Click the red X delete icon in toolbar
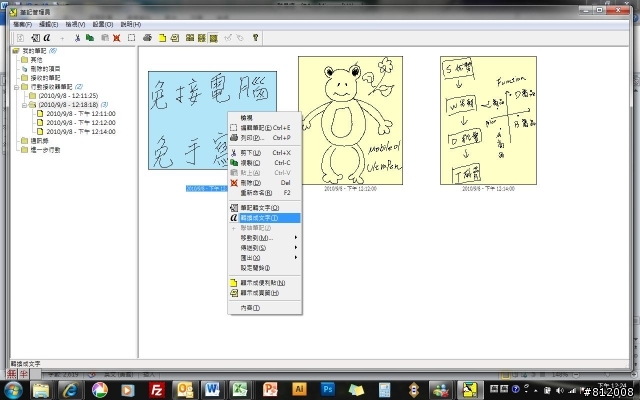The image size is (640, 400). (x=117, y=38)
